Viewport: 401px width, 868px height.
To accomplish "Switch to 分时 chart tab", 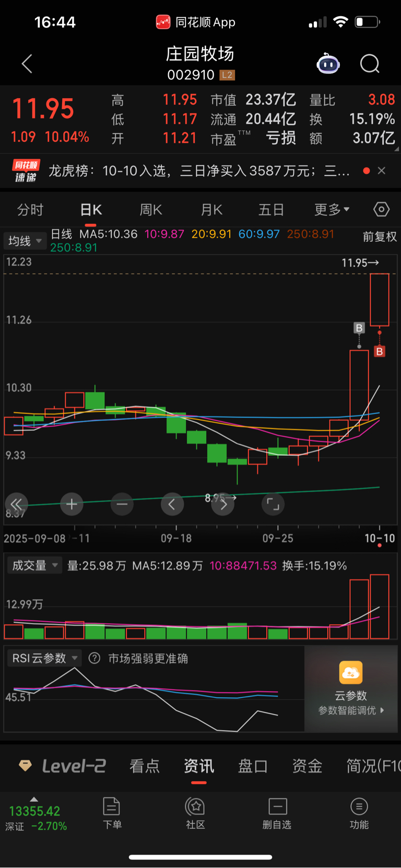I will click(30, 210).
